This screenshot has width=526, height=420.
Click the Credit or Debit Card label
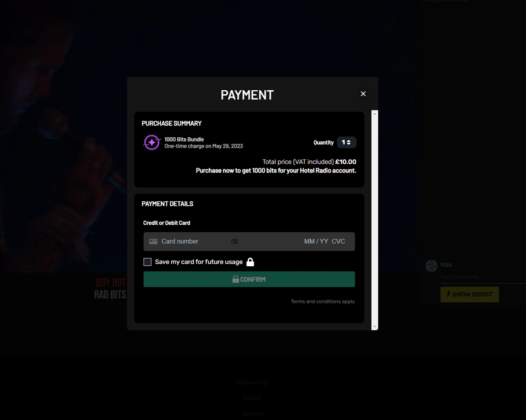pyautogui.click(x=167, y=223)
